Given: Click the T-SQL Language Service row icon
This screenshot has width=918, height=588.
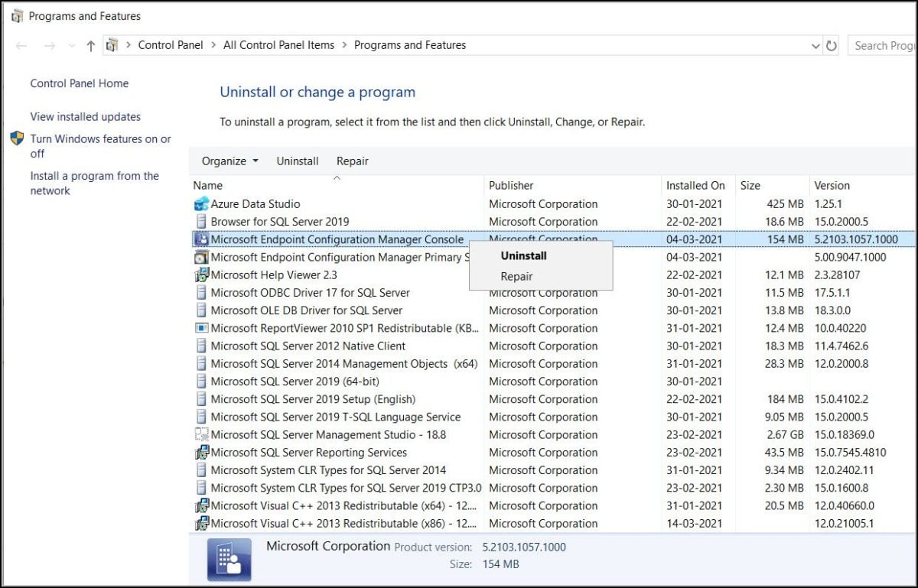Looking at the screenshot, I should point(201,417).
